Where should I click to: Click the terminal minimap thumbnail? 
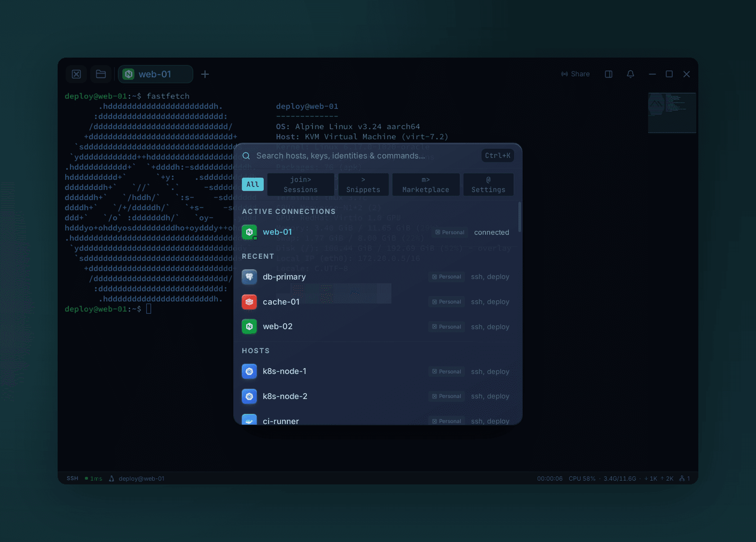point(672,113)
